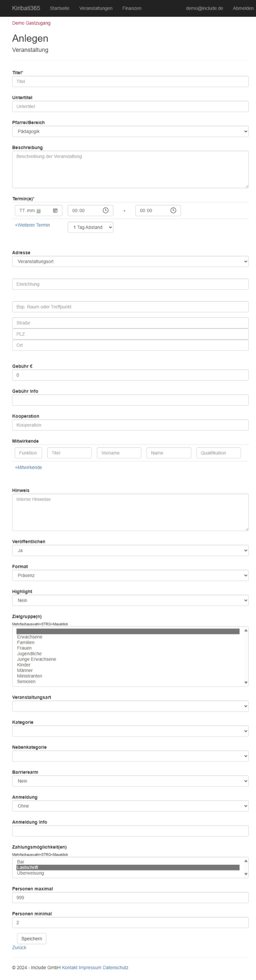Image resolution: width=256 pixels, height=980 pixels.
Task: Open the Veröffentlichen dropdown
Action: click(x=130, y=550)
